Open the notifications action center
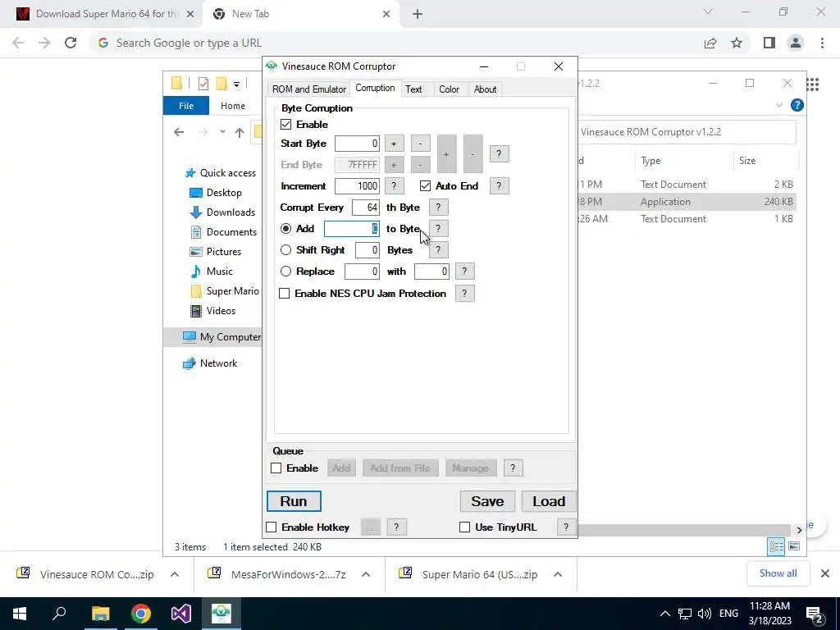This screenshot has width=840, height=630. coord(815,614)
